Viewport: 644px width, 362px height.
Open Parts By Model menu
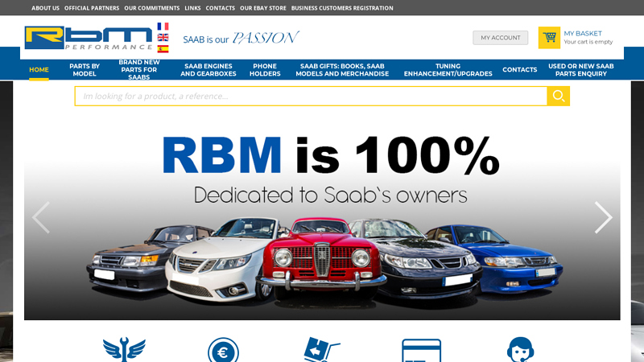pyautogui.click(x=85, y=70)
